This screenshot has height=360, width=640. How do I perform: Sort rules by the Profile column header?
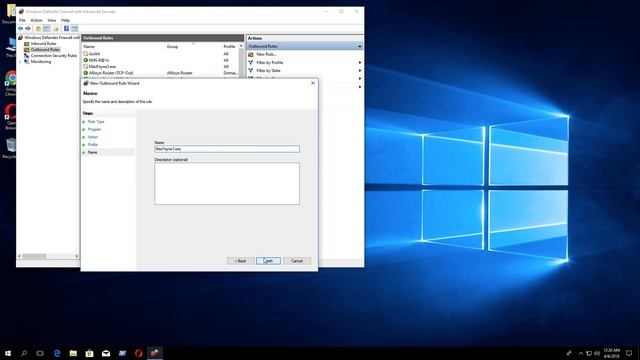(229, 47)
